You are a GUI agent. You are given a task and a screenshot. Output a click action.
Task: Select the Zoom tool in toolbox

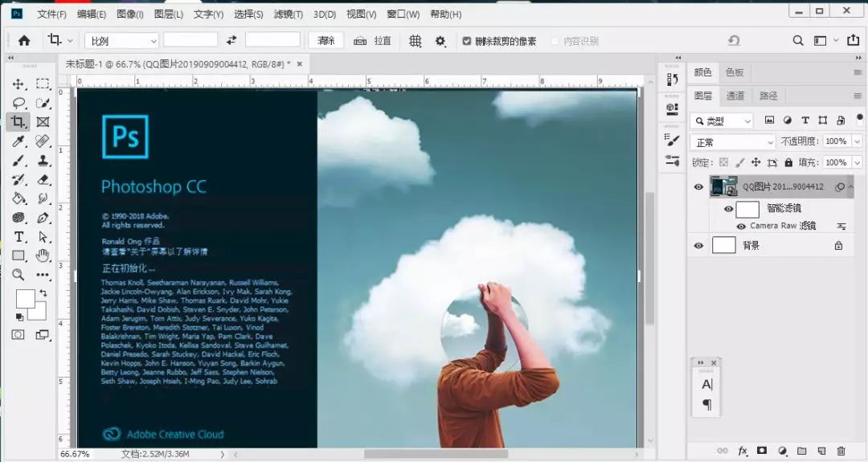pos(18,275)
